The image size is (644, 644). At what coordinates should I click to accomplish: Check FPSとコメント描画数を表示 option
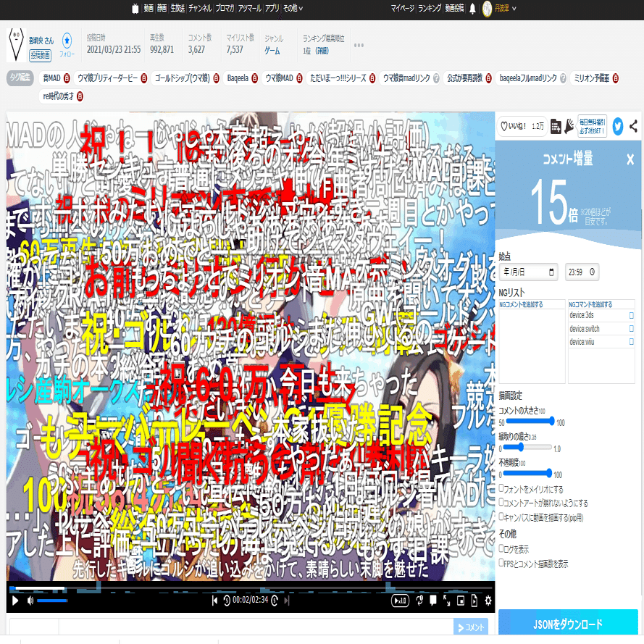pyautogui.click(x=501, y=563)
